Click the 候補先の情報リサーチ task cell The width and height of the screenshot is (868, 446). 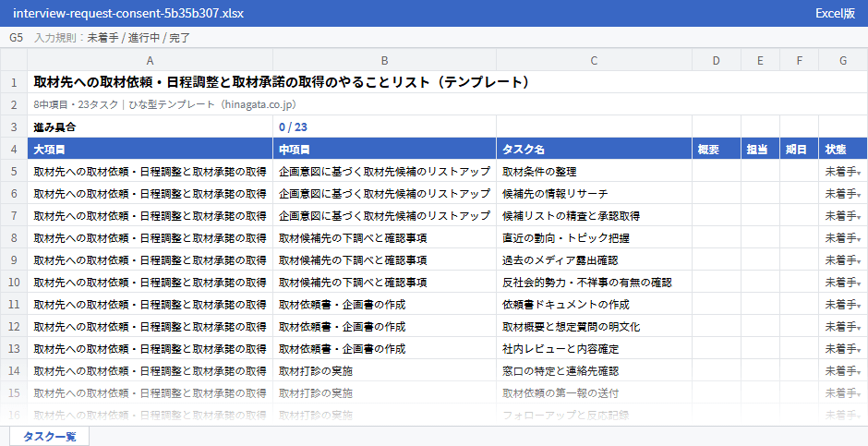(594, 193)
